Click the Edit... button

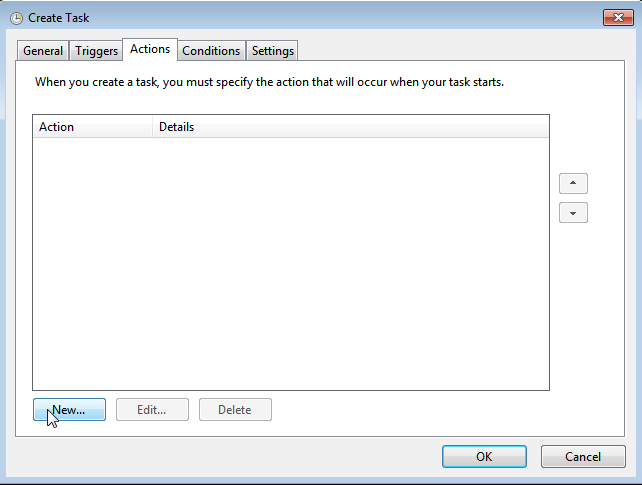click(152, 410)
